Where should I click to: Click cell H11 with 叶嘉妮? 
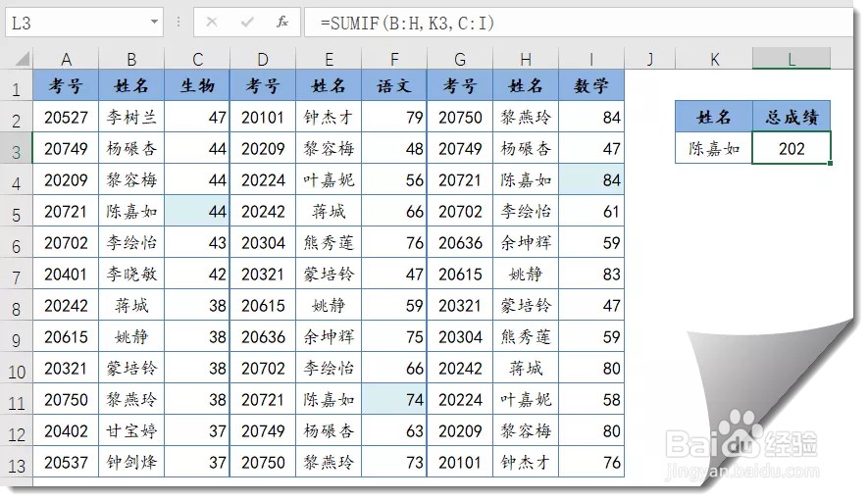tap(526, 399)
